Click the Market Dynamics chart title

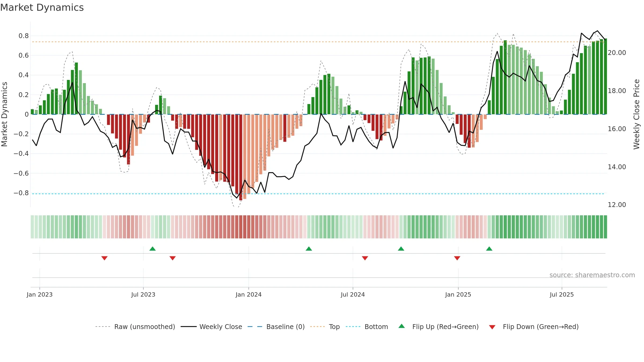[x=42, y=8]
